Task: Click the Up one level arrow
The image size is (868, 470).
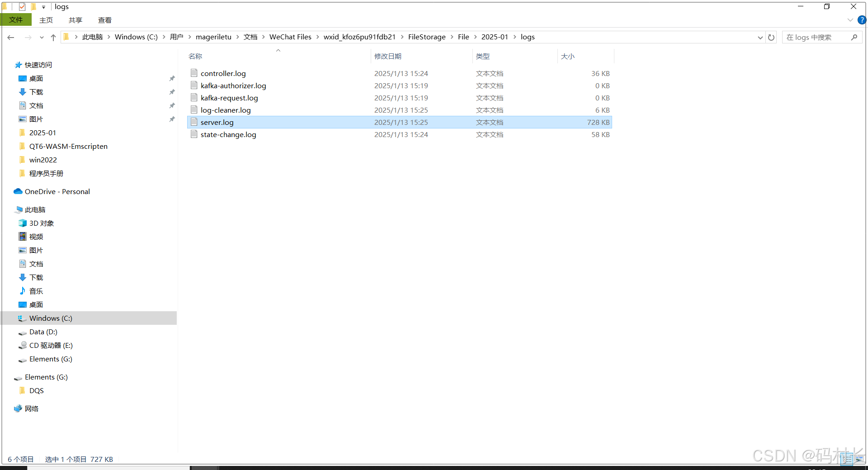Action: click(x=53, y=38)
